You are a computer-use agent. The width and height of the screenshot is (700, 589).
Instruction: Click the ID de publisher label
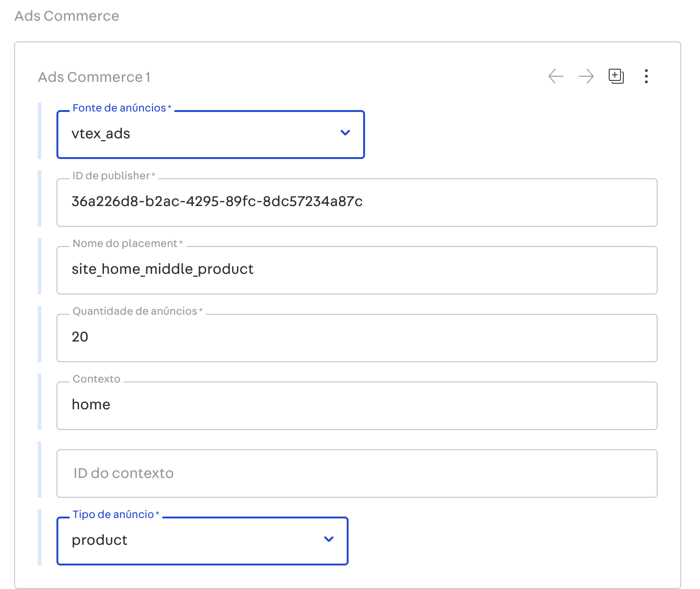pyautogui.click(x=111, y=176)
